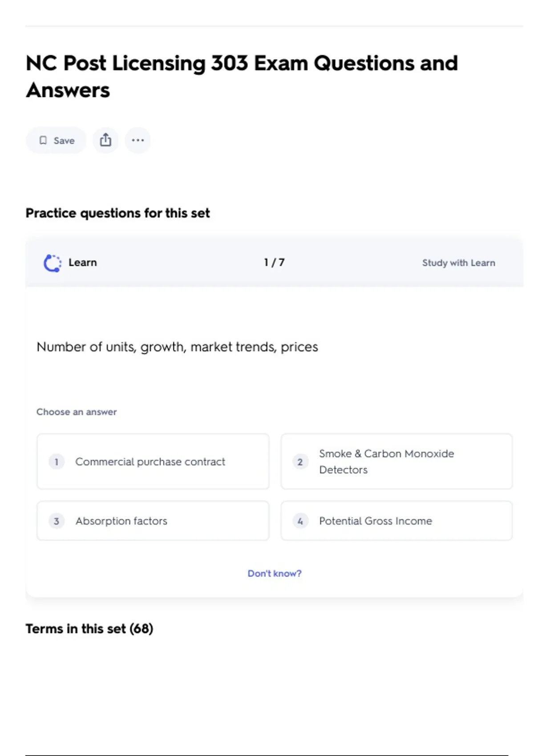
Task: Click the "Don't know?" link
Action: (275, 573)
